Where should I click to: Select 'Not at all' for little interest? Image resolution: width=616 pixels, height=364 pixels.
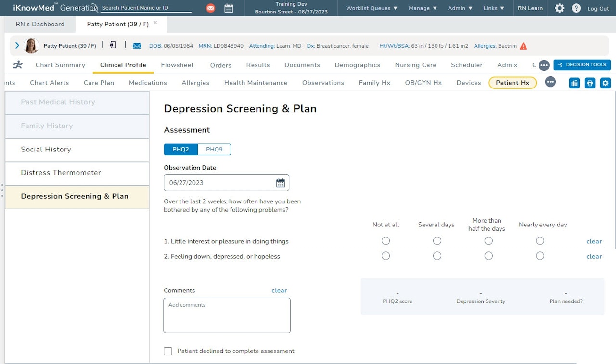[x=385, y=241]
